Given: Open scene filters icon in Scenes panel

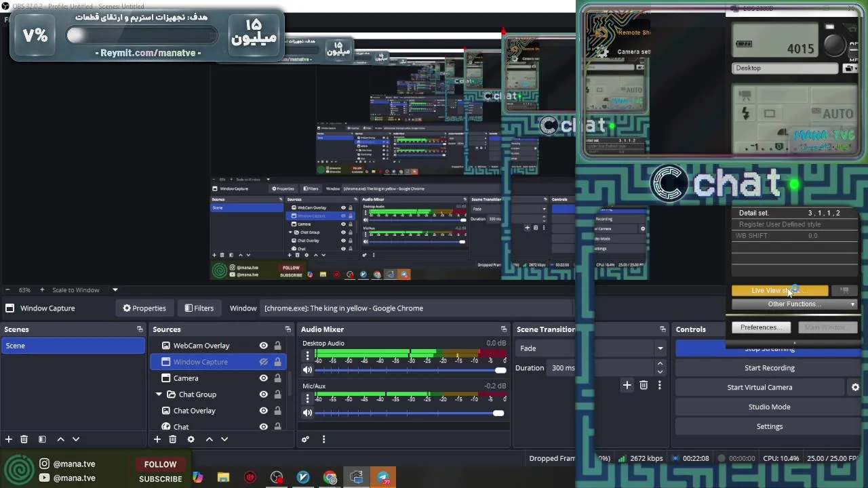Looking at the screenshot, I should 42,439.
